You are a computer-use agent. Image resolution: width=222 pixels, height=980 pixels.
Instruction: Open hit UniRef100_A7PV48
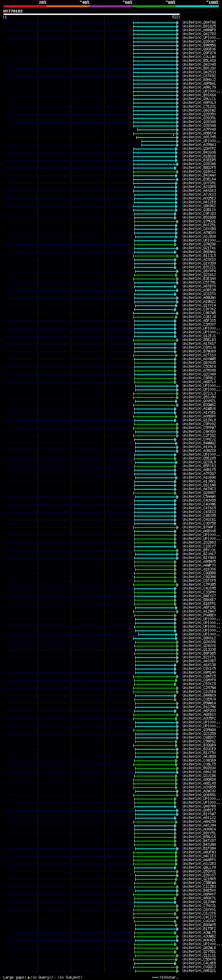(199, 130)
